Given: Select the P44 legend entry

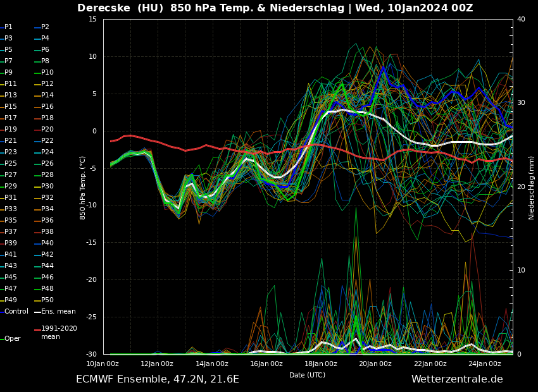Looking at the screenshot, I should 47,266.
